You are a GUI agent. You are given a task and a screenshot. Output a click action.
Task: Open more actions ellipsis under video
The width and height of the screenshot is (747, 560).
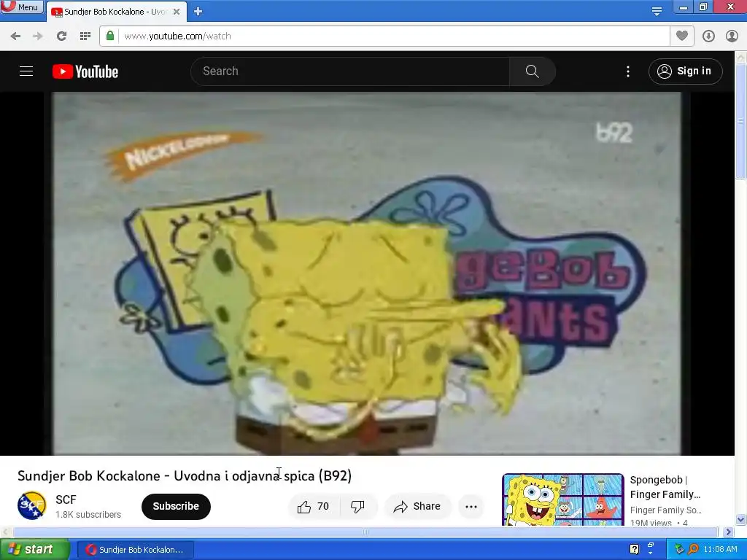click(x=471, y=507)
